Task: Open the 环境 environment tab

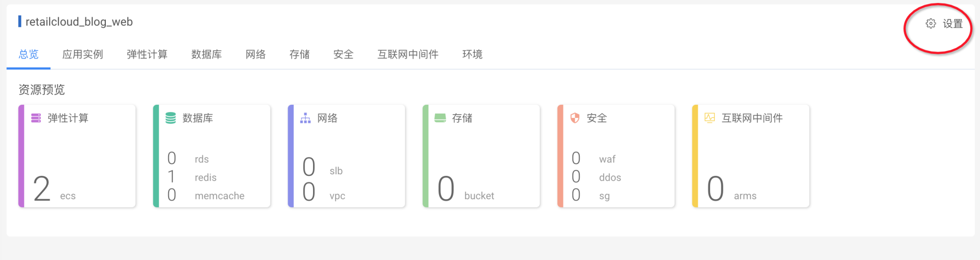Action: (x=472, y=54)
